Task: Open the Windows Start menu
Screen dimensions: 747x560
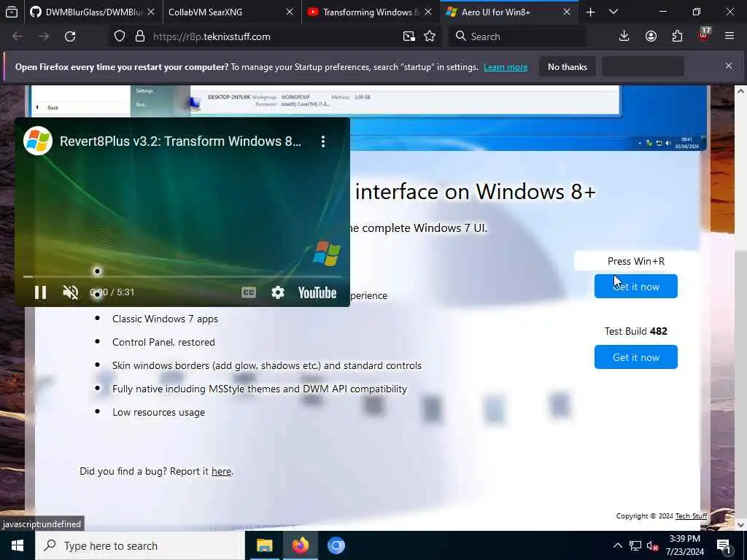Action: pos(18,545)
